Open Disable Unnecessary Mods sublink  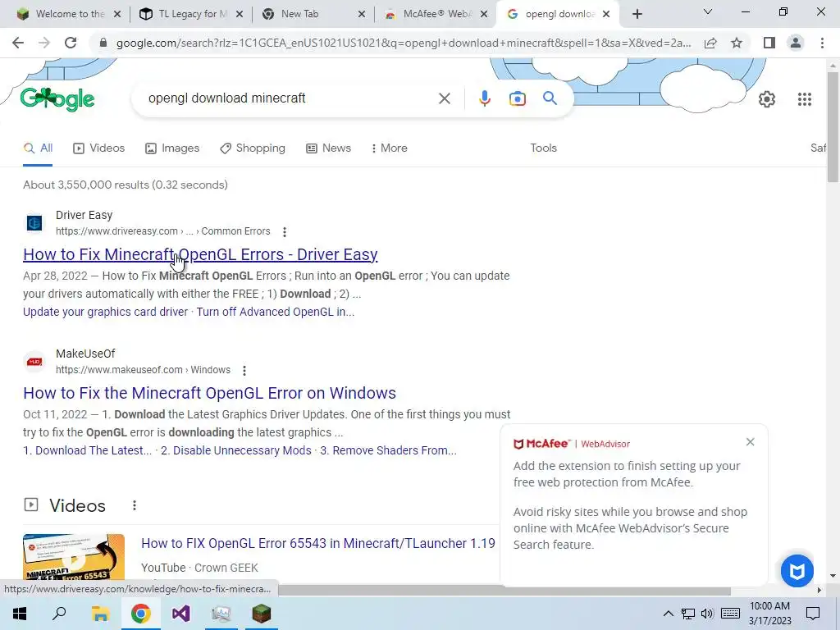click(x=235, y=450)
